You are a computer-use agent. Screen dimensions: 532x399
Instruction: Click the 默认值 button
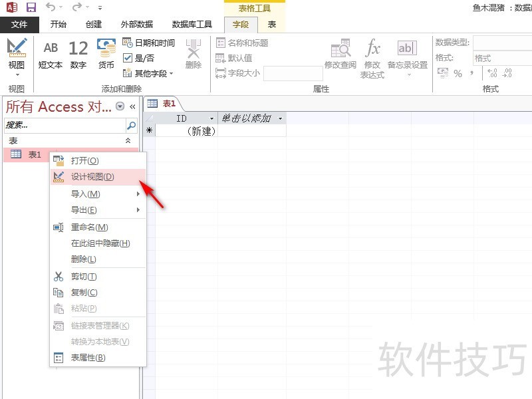[234, 58]
